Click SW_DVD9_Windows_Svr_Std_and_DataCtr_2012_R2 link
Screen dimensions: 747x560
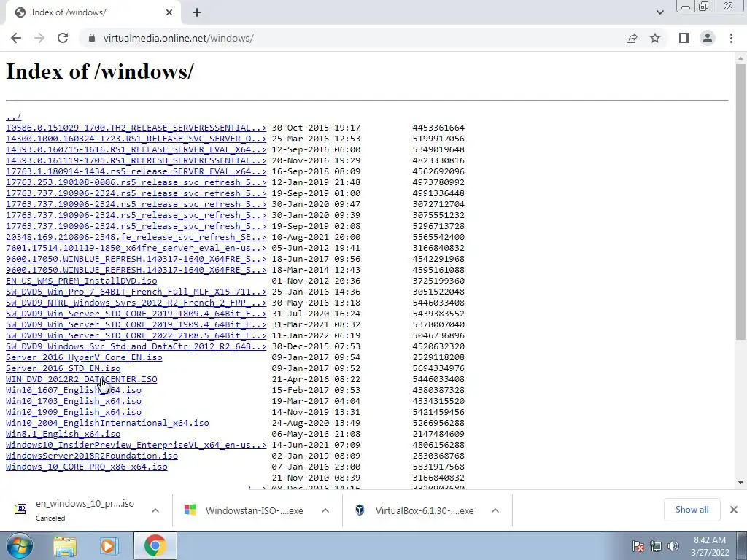136,346
